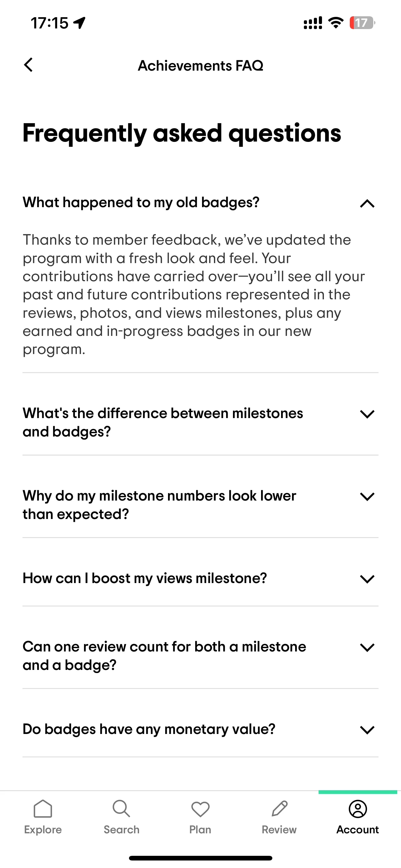The height and width of the screenshot is (868, 401).
Task: Tap the Wi-Fi status icon
Action: (336, 23)
